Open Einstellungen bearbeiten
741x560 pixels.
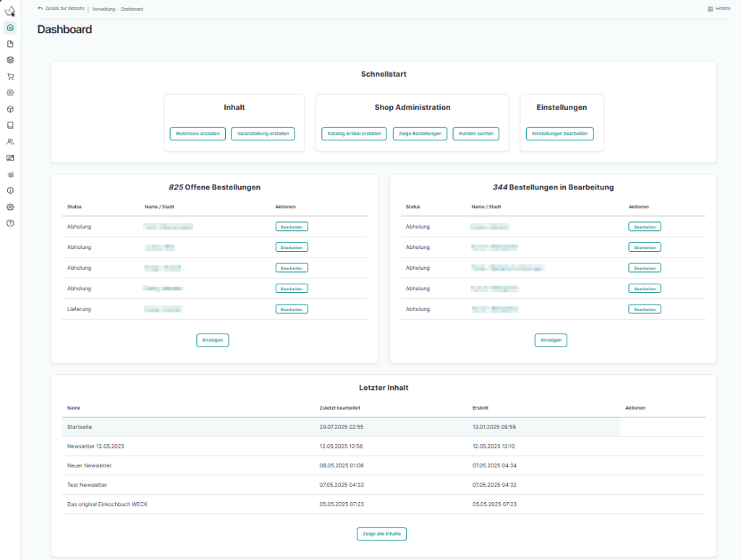pos(559,134)
